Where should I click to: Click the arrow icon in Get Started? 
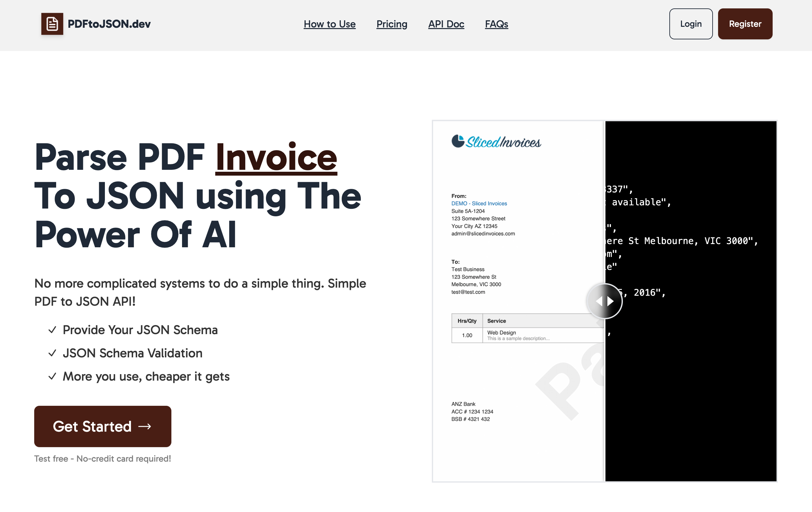click(145, 426)
